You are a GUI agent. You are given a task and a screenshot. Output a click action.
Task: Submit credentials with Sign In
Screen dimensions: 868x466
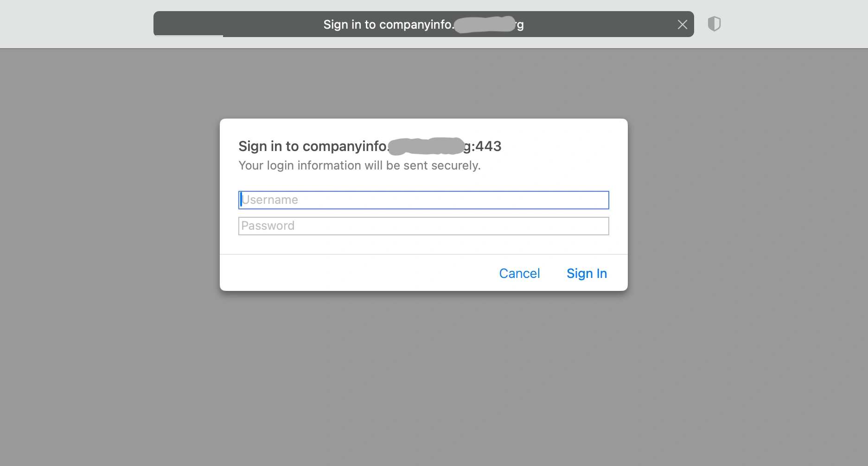pyautogui.click(x=587, y=273)
